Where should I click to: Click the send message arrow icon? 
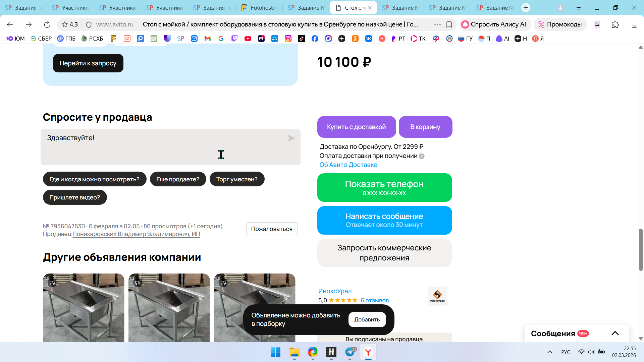291,138
